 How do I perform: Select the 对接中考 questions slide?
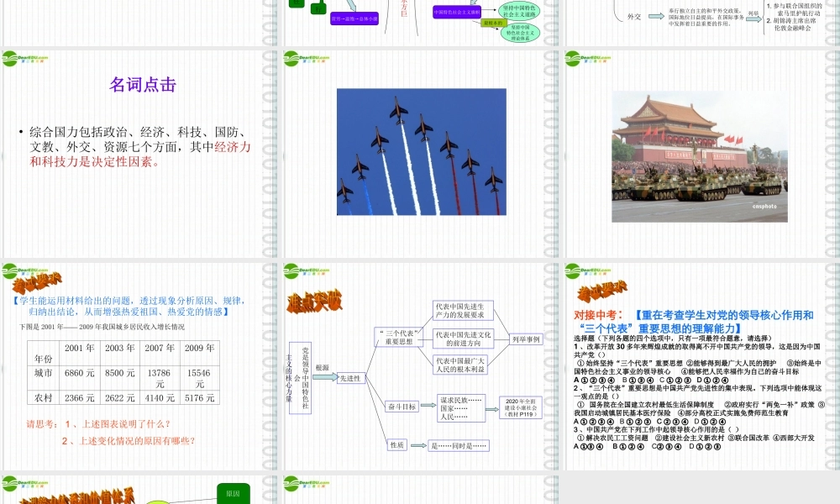tap(702, 366)
